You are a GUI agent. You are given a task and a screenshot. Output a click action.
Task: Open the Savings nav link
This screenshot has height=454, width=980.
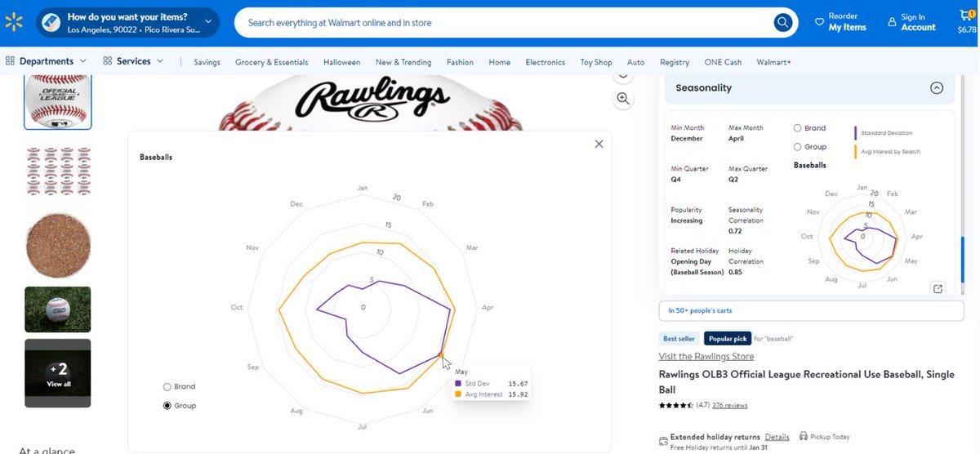207,62
